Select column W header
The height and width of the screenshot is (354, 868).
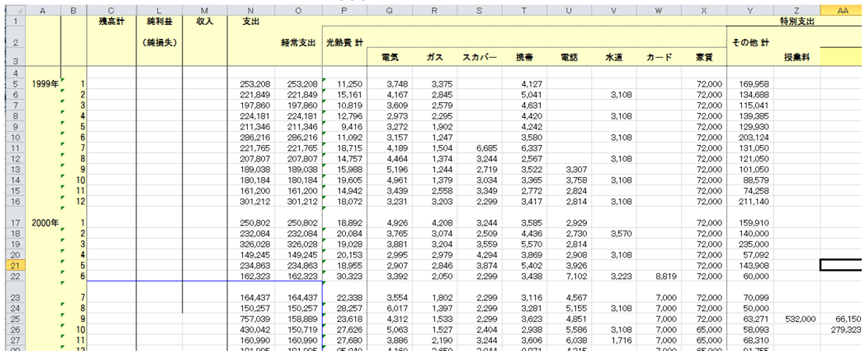click(x=658, y=10)
